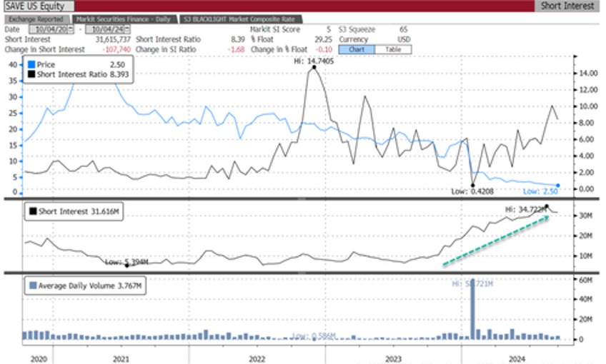
Task: Click Change in % Float value -0.10
Action: tap(324, 49)
